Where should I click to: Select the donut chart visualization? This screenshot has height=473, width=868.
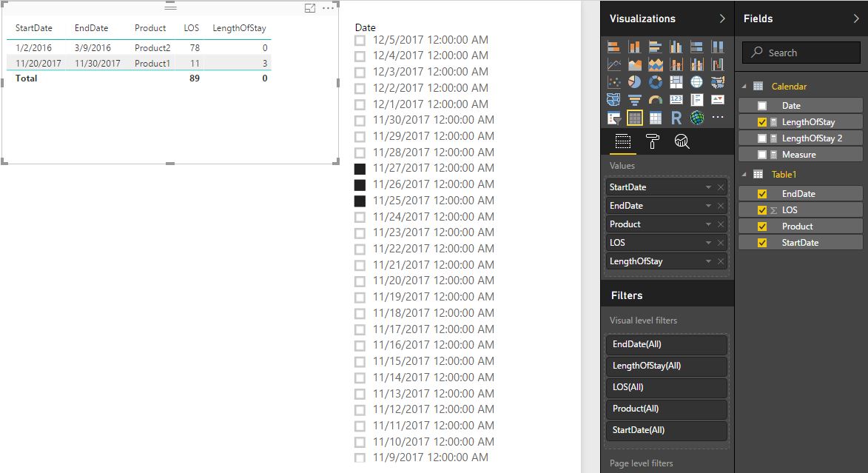(x=656, y=82)
